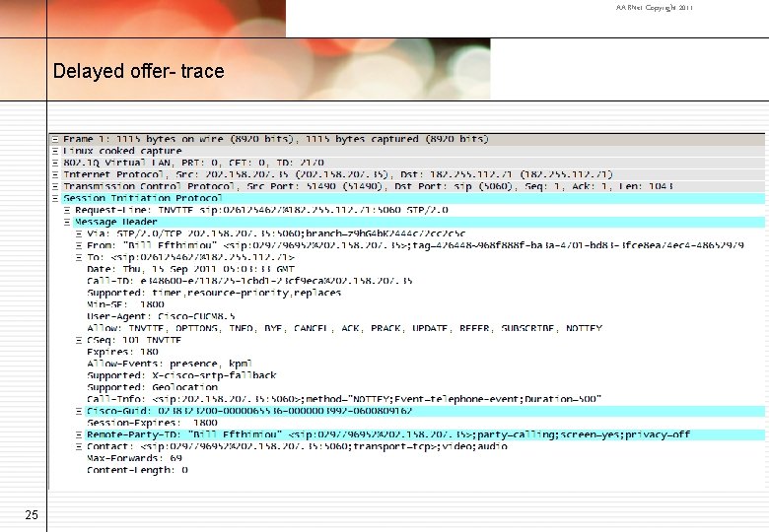Expand the From header entry

tap(79, 245)
